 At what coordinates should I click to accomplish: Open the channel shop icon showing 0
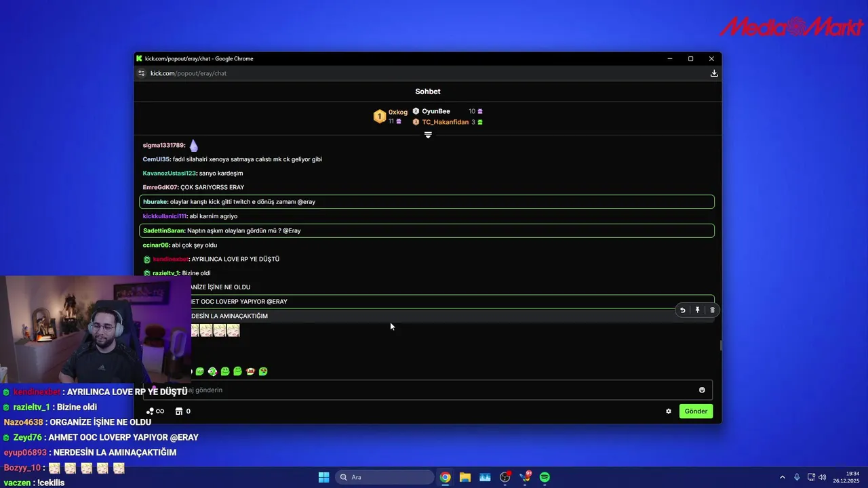(182, 411)
